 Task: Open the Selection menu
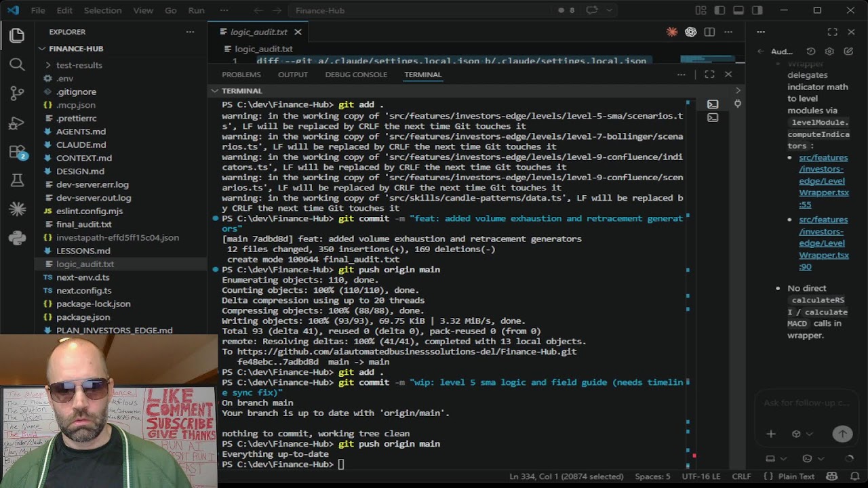coord(102,10)
